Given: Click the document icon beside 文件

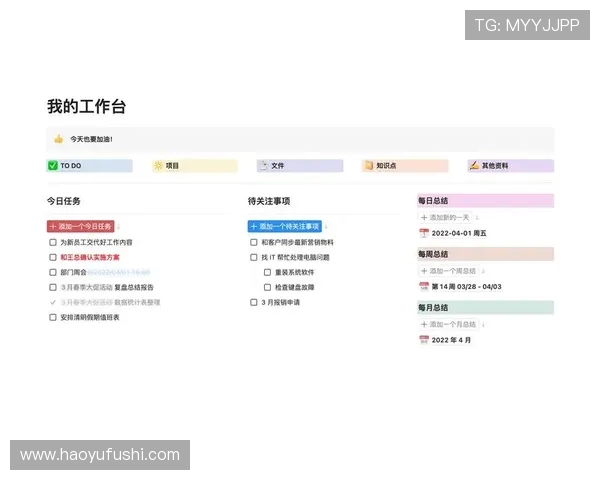Looking at the screenshot, I should (263, 166).
